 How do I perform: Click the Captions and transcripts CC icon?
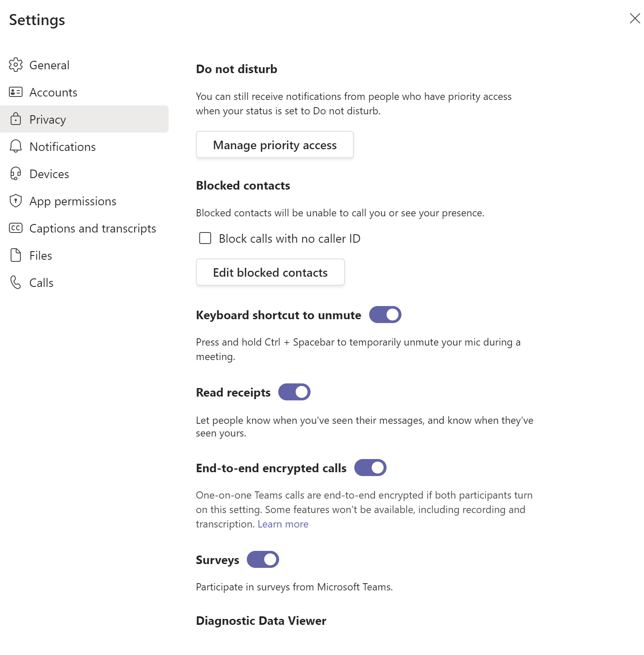[x=16, y=228]
